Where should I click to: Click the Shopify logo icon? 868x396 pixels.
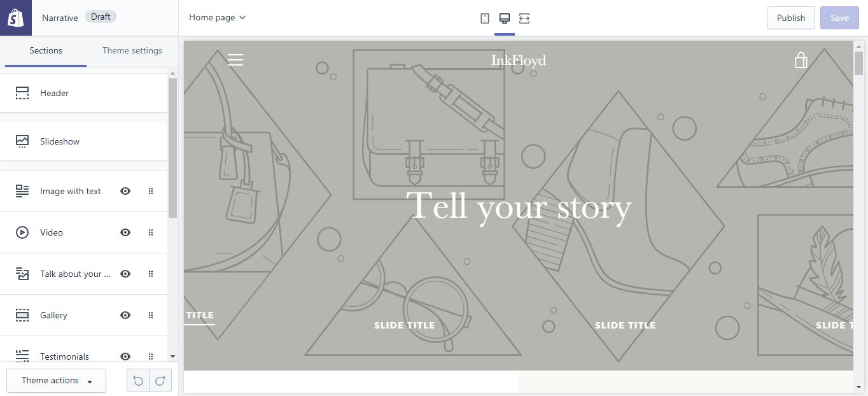tap(15, 18)
